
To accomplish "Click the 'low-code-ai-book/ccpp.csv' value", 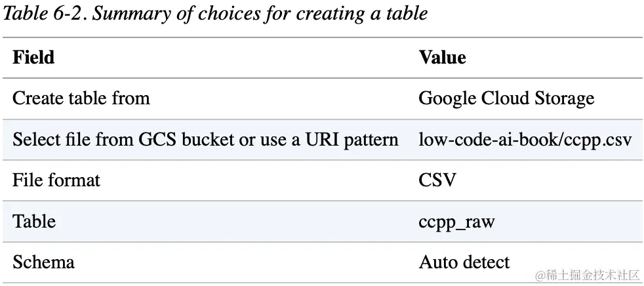I will 525,140.
